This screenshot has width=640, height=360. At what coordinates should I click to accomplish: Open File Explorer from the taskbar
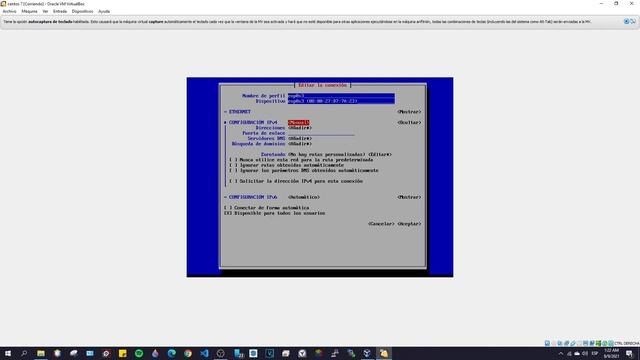point(41,353)
